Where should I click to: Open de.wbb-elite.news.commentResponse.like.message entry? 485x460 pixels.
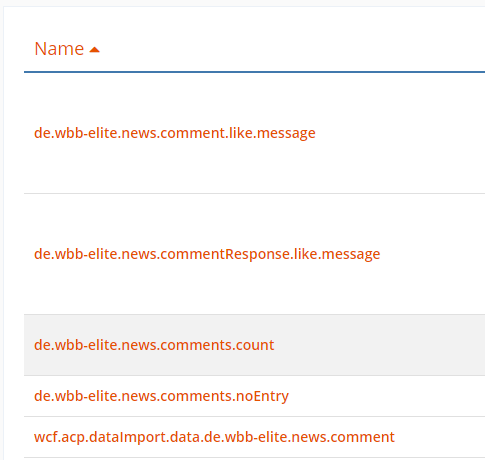[x=207, y=254]
